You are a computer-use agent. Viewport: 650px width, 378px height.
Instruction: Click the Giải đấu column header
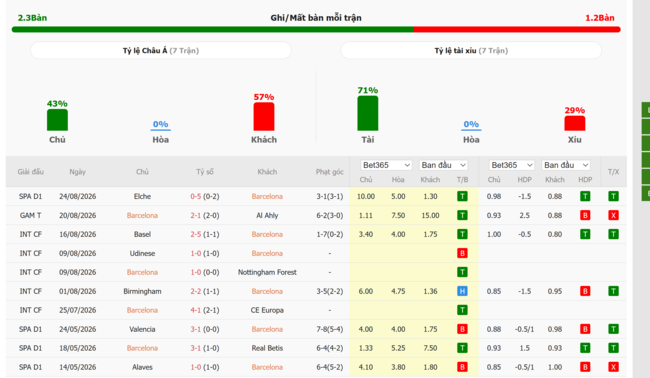click(30, 172)
